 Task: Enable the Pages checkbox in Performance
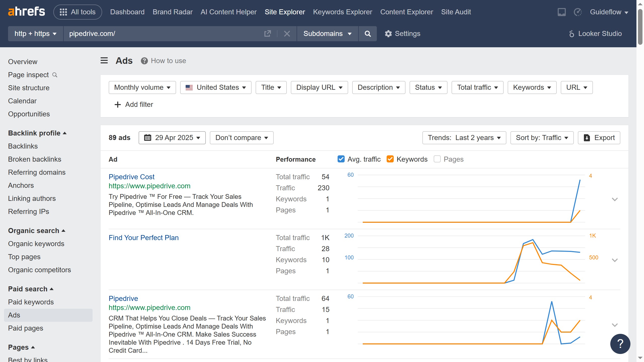tap(437, 159)
